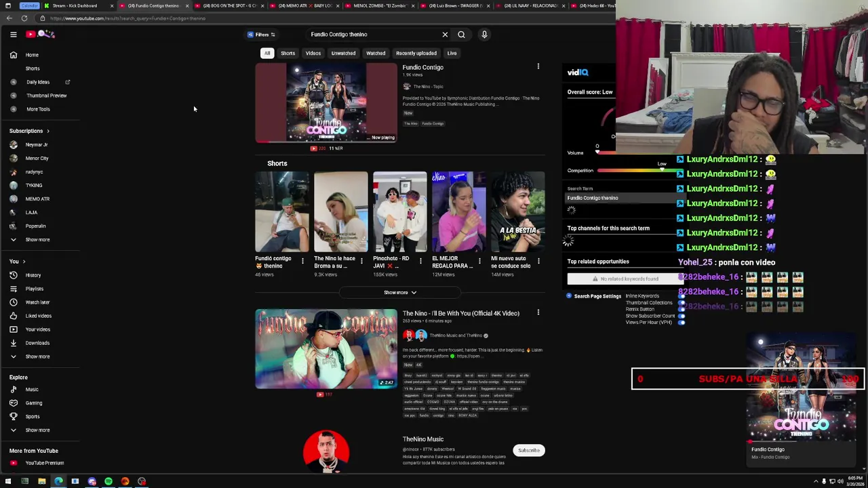The width and height of the screenshot is (868, 488).
Task: Open options menu for I'll Be With You video
Action: point(538,313)
